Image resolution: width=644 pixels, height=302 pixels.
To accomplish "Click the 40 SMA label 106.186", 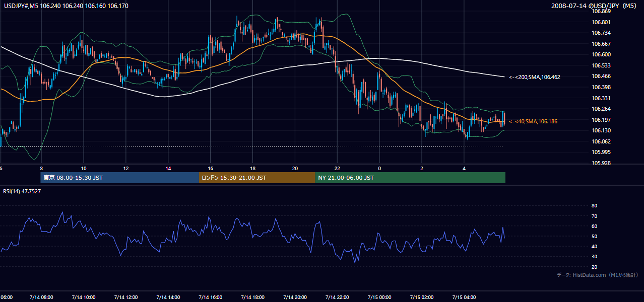I will [533, 121].
